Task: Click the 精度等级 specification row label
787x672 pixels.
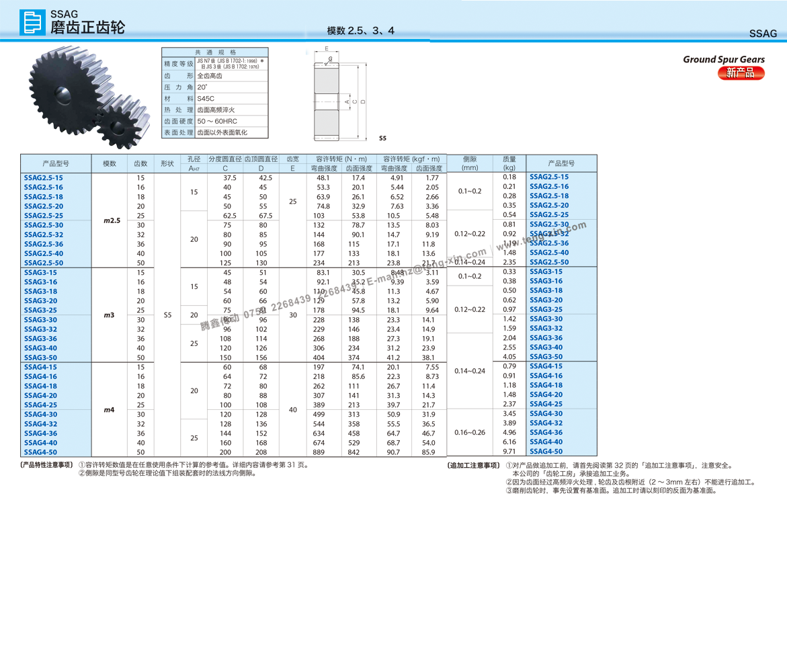Action: tap(178, 64)
